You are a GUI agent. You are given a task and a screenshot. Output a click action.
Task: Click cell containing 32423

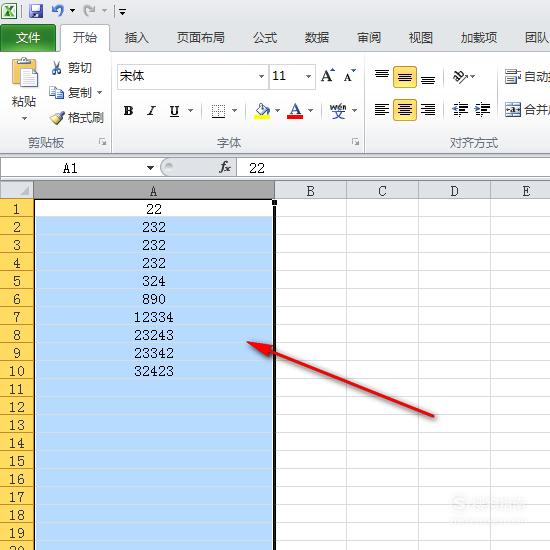154,371
